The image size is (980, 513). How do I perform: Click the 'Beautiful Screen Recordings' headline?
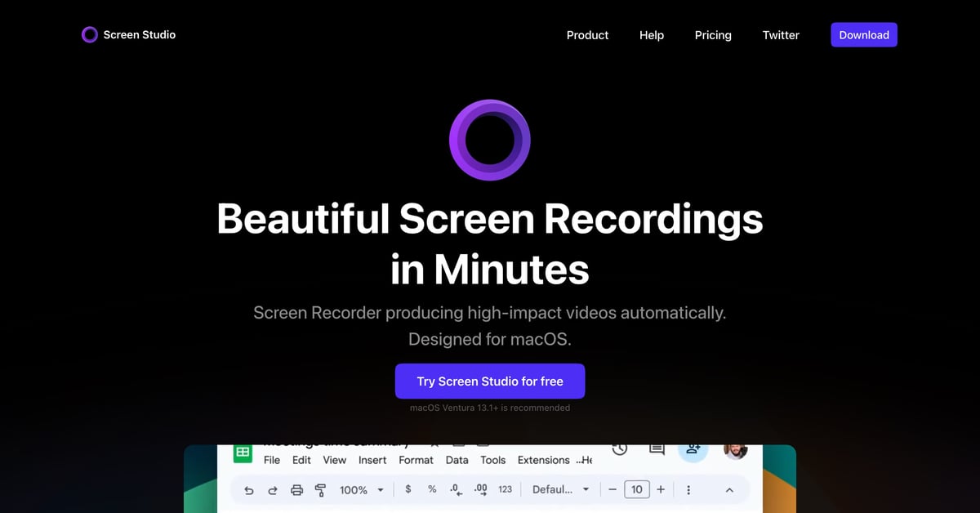[x=490, y=219]
